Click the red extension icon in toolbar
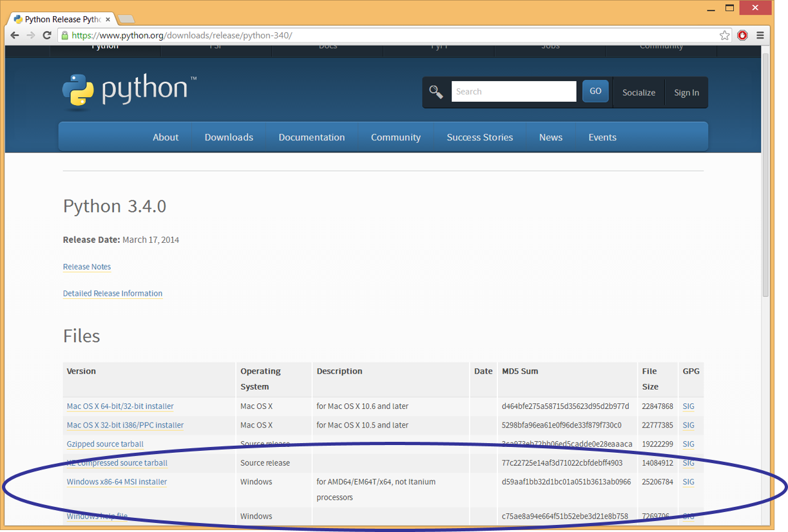 (x=743, y=35)
